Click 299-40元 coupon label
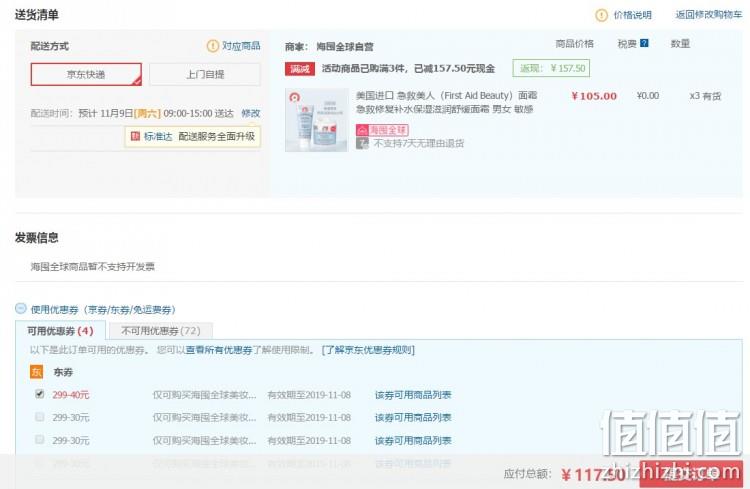The image size is (750, 489). coord(71,395)
